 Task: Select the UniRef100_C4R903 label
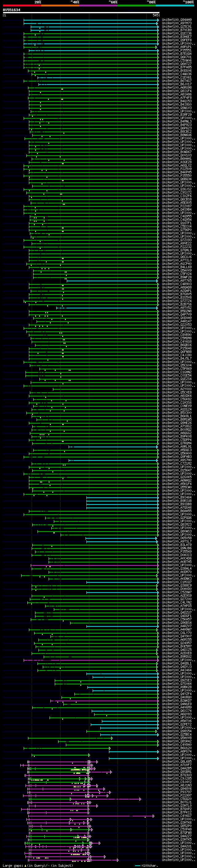[x=177, y=284]
